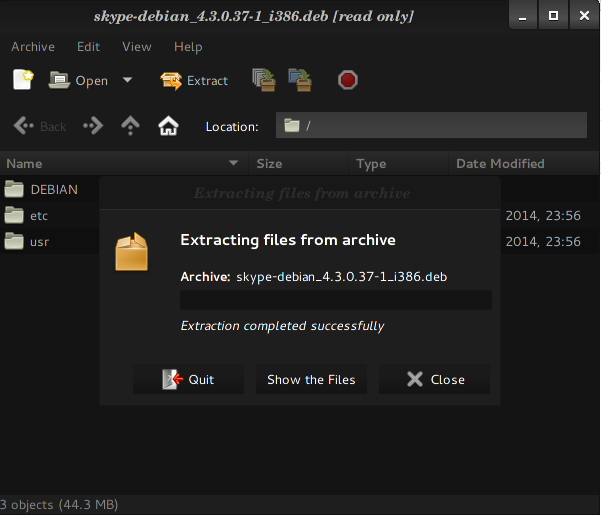Stop the current operation with the red icon
The width and height of the screenshot is (601, 518).
348,80
